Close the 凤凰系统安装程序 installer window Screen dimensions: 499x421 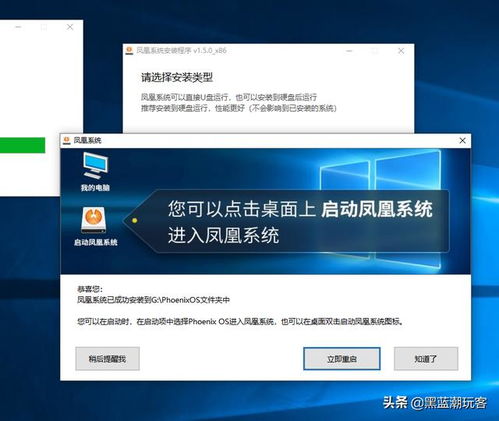[401, 51]
